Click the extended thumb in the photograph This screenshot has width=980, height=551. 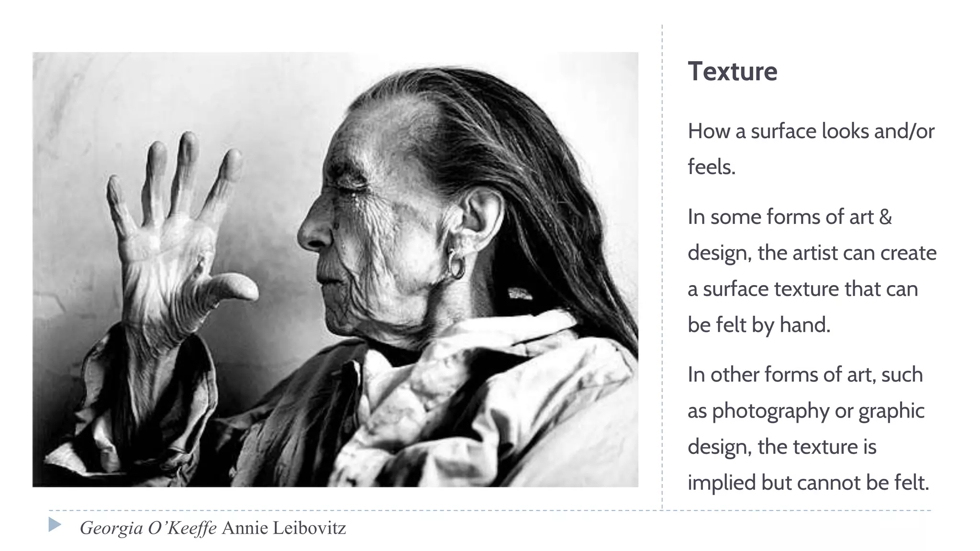coord(230,287)
